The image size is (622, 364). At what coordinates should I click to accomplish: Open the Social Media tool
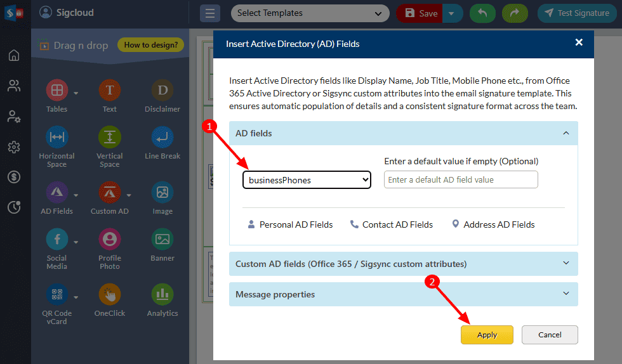(x=57, y=239)
